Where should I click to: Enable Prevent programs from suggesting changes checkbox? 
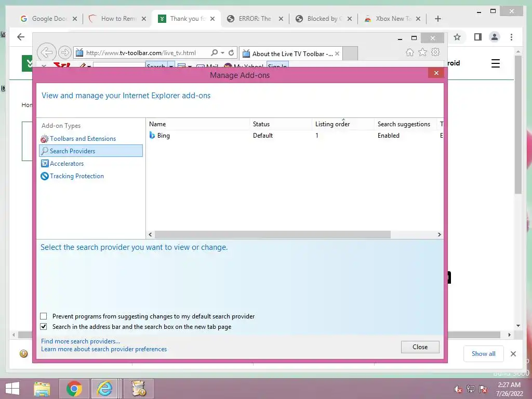coord(44,316)
